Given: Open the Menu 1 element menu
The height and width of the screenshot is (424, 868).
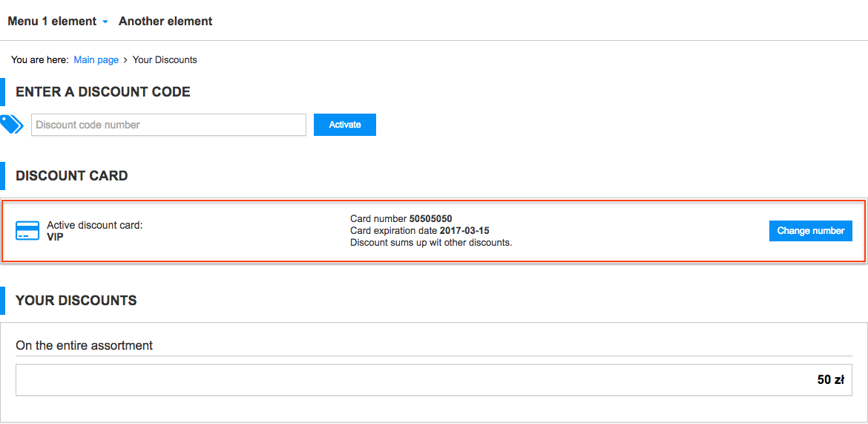Looking at the screenshot, I should pos(52,22).
